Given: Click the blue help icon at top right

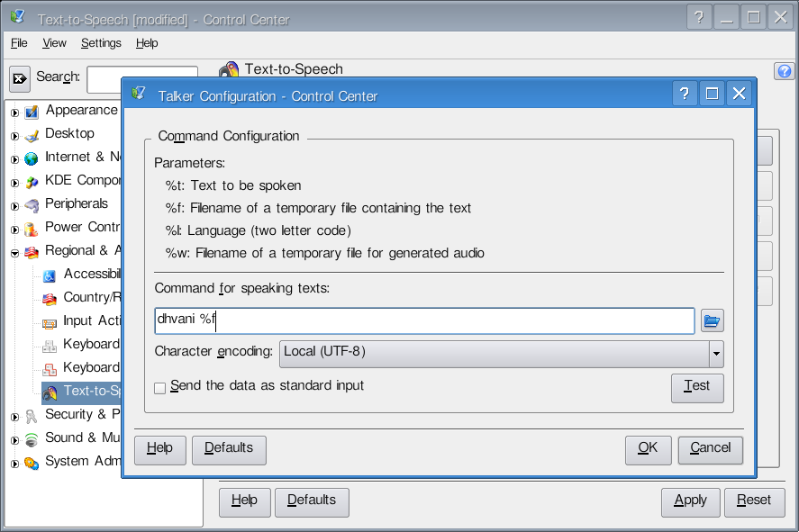Looking at the screenshot, I should point(785,71).
